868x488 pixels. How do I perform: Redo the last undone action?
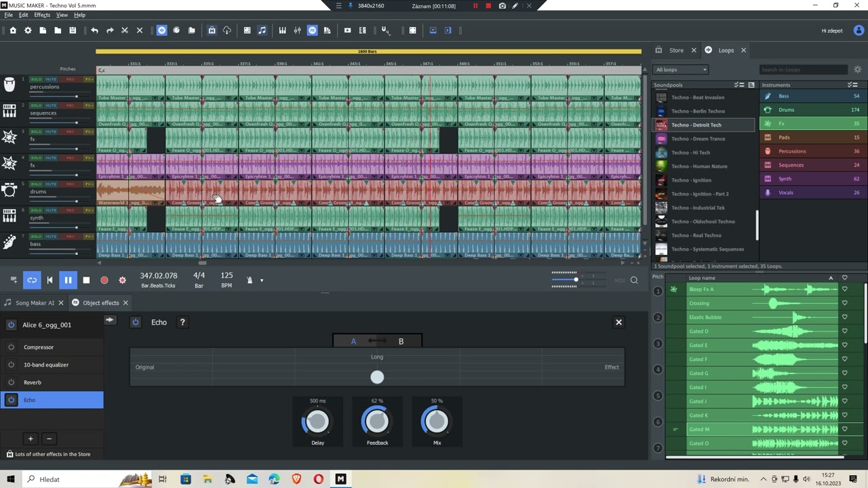click(110, 30)
